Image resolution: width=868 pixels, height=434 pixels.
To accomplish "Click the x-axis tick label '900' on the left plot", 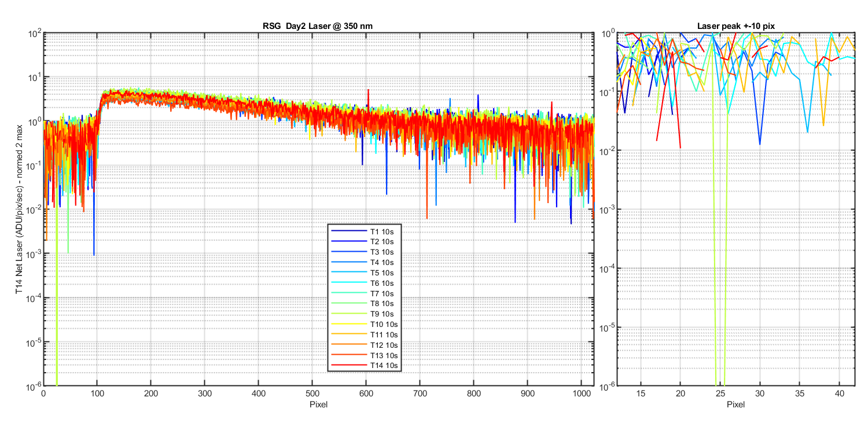I will (x=527, y=393).
